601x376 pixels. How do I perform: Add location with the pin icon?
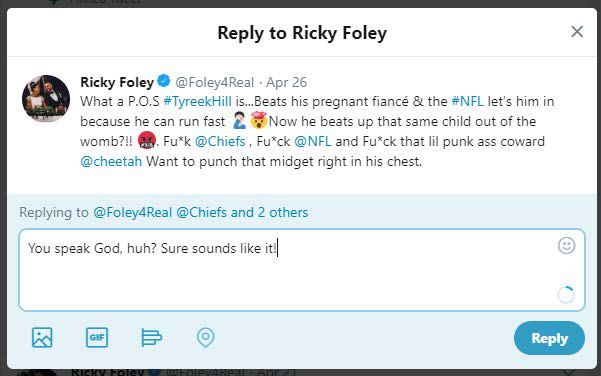click(205, 338)
